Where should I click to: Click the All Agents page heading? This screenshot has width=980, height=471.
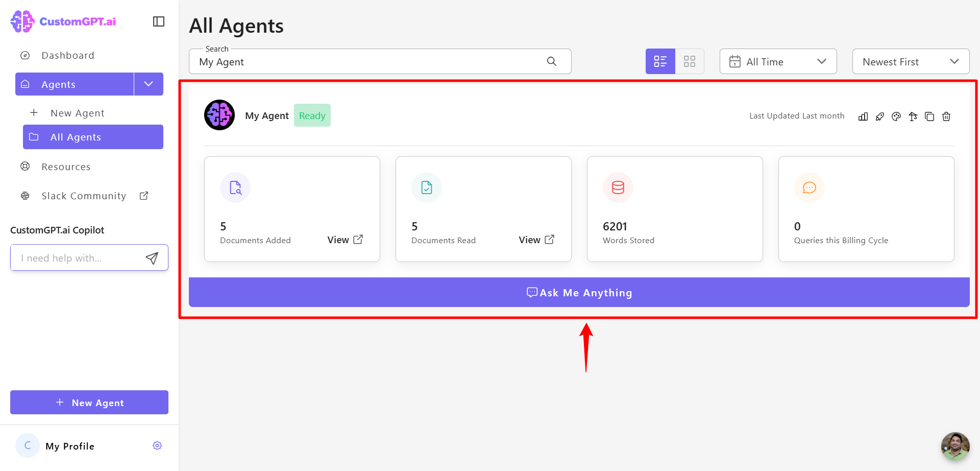click(x=236, y=26)
